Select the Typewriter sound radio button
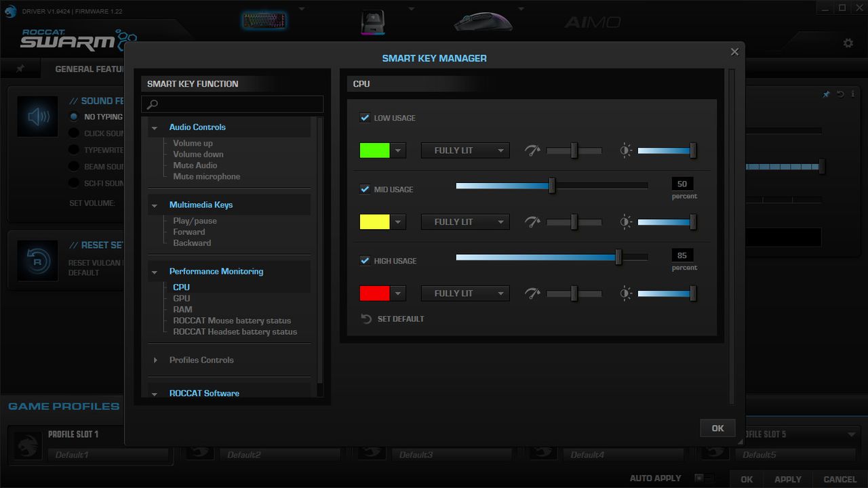The image size is (868, 488). pos(74,150)
